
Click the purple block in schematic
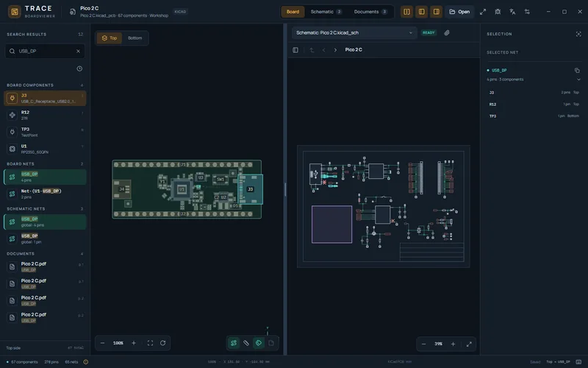[x=332, y=224]
